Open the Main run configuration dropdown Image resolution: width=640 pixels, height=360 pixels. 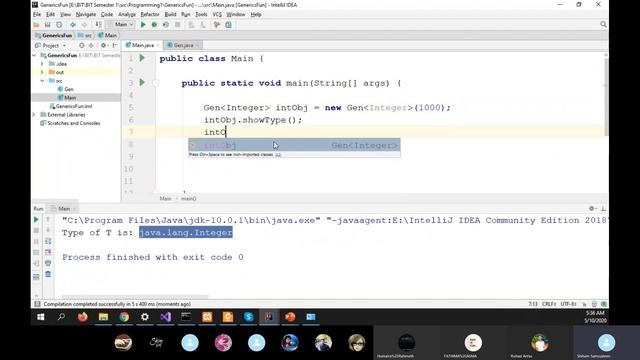(121, 24)
